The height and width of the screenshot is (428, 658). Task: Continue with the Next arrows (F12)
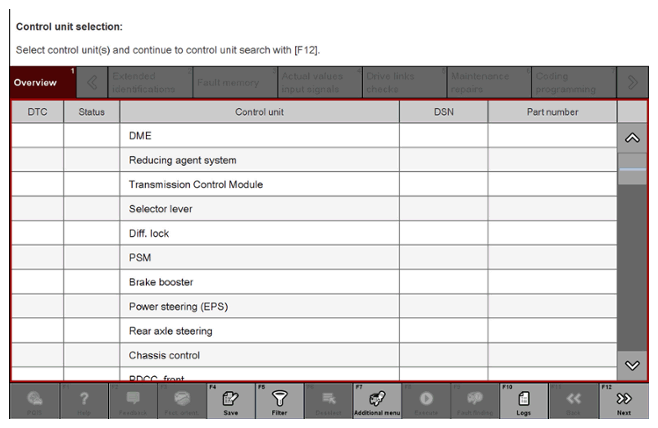click(623, 402)
